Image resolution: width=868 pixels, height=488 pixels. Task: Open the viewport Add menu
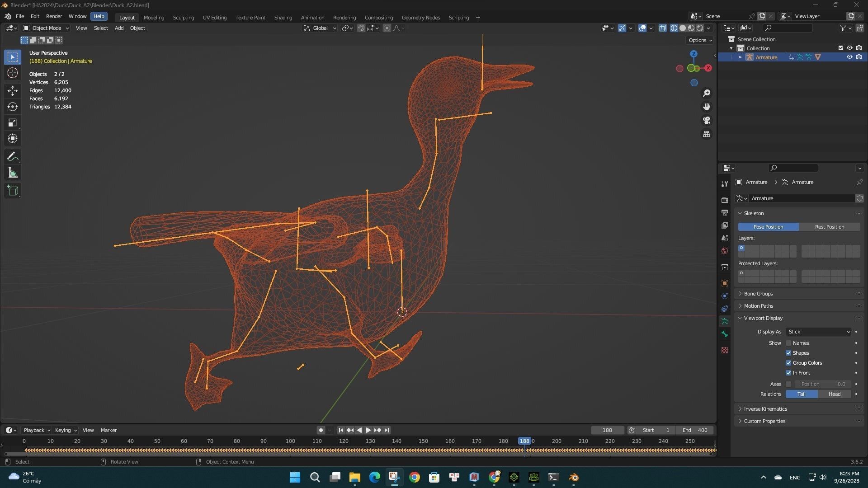tap(119, 28)
